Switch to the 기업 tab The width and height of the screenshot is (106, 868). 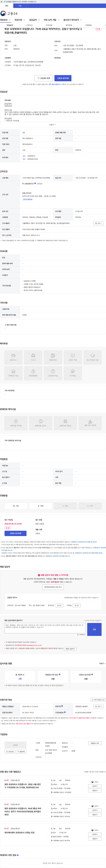pos(20,6)
